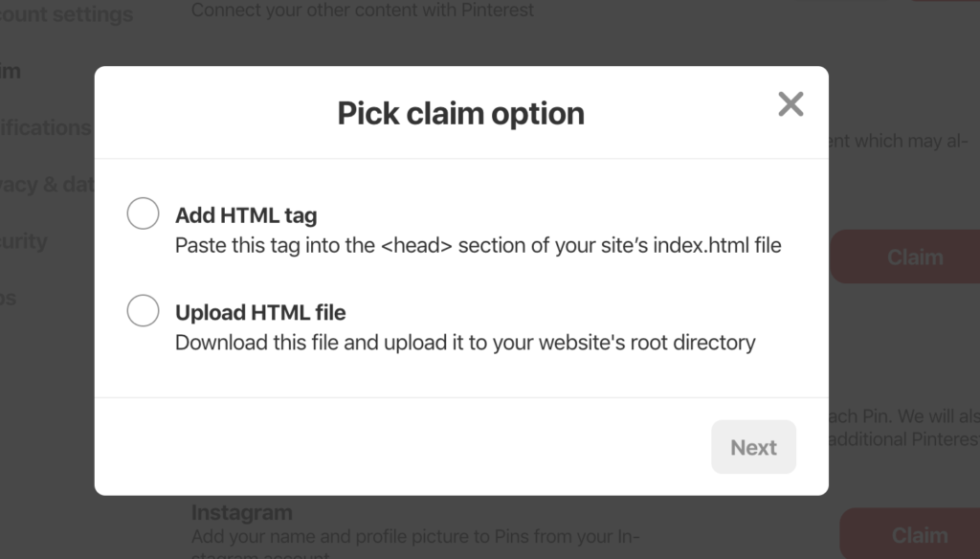Click "Connect your other content with Pinterest" text
The width and height of the screenshot is (980, 559).
click(362, 11)
